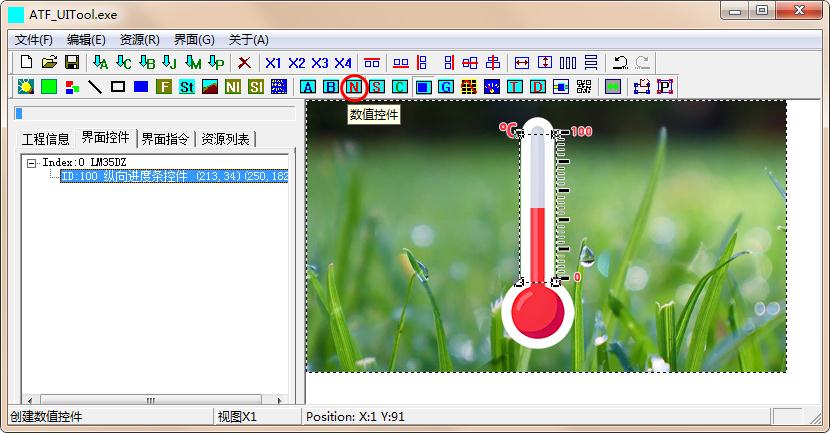Open the 编辑(E) menu
The width and height of the screenshot is (830, 434).
86,40
